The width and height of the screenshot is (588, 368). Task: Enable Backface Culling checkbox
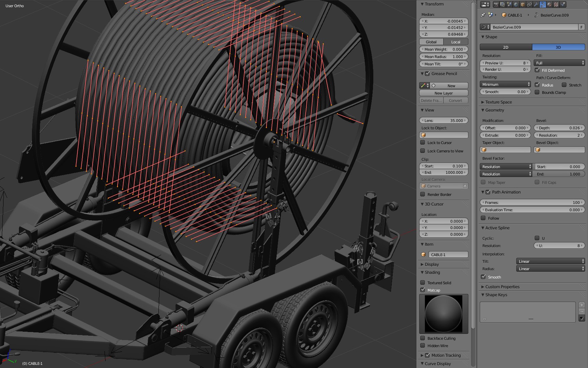tap(423, 338)
